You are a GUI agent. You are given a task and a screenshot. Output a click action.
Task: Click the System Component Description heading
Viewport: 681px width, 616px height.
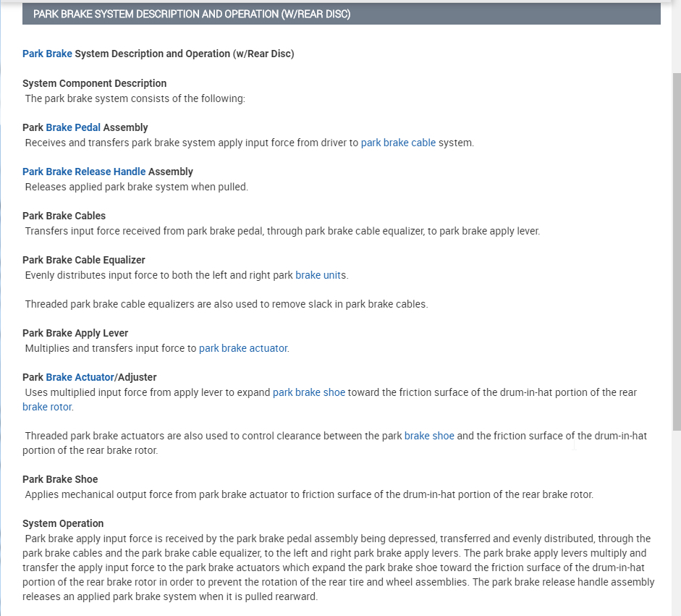(95, 83)
